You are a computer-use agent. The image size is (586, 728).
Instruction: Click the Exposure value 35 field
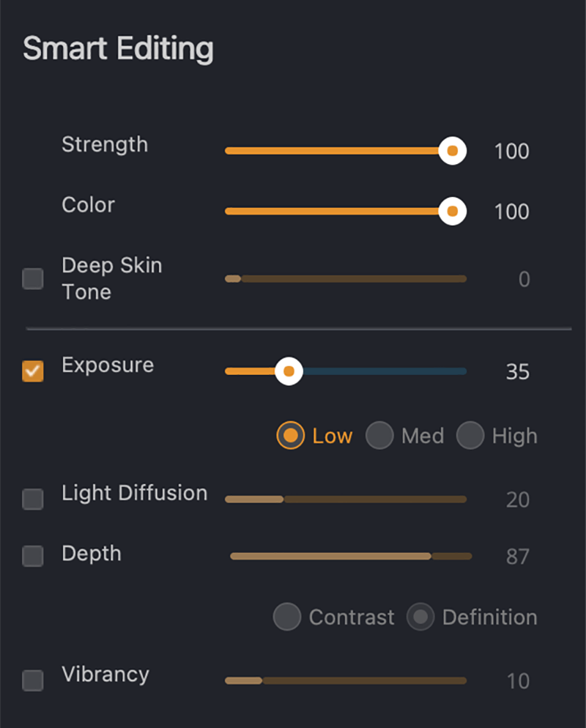coord(517,372)
